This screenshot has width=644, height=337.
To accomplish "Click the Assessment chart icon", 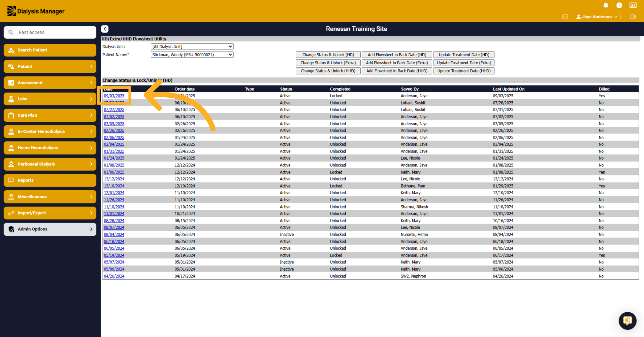I will [x=11, y=83].
